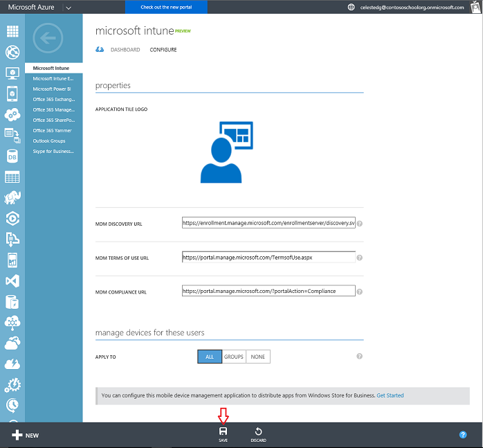Click the help question mark icon bottom right
This screenshot has width=483, height=448.
[x=463, y=435]
